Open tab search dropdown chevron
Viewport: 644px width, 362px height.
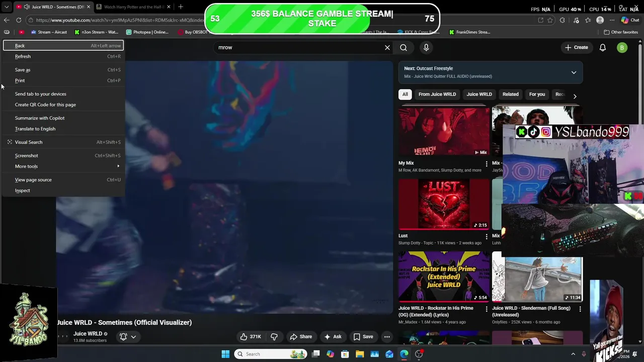click(6, 7)
